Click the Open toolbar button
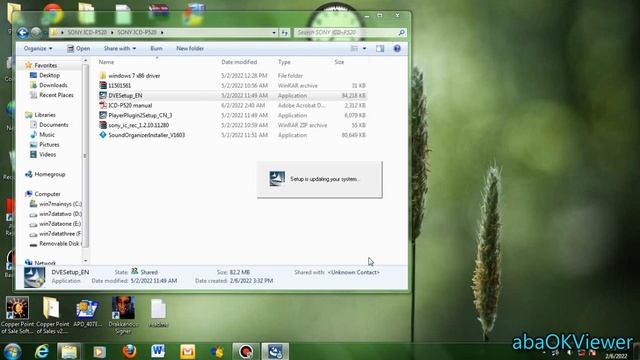 pyautogui.click(x=78, y=49)
